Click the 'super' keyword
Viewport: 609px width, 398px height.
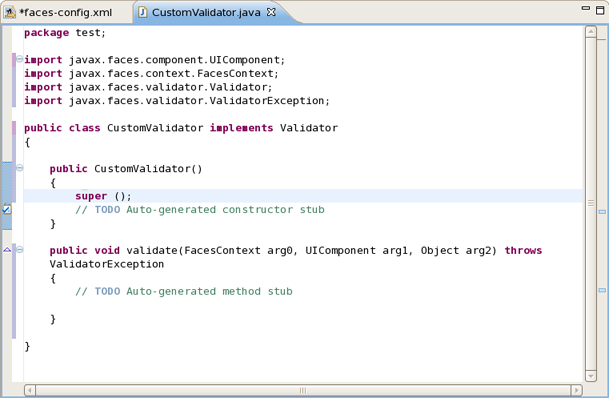[x=91, y=196]
